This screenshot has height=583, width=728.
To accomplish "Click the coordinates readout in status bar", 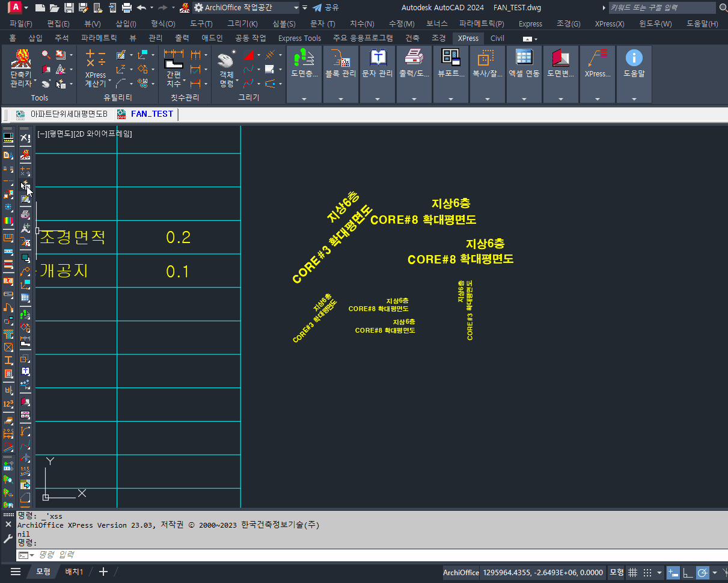I will 543,572.
